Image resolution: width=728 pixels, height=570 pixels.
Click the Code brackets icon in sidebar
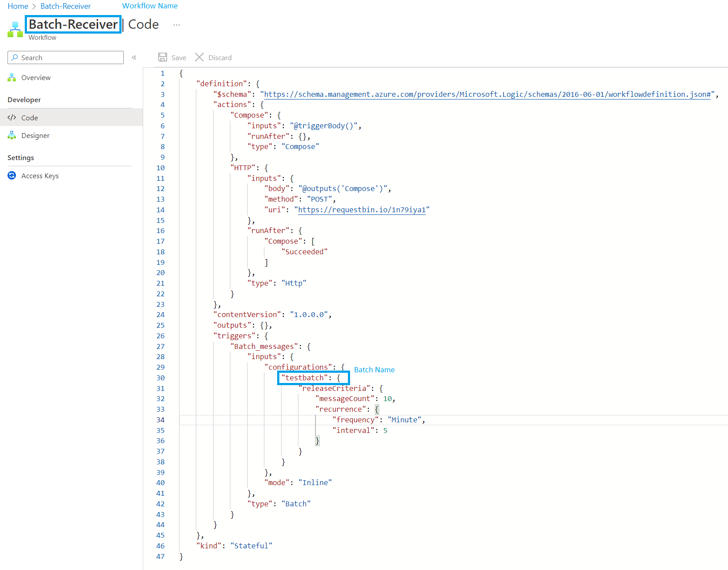[12, 118]
